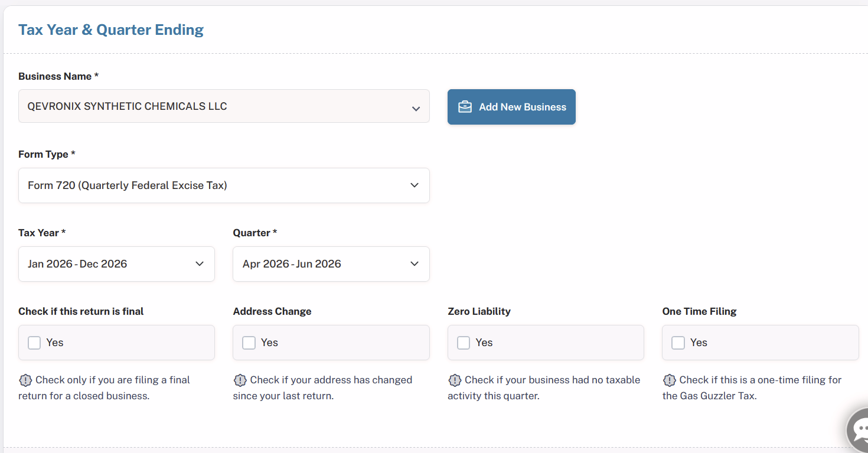Enable the Zero Liability Yes checkbox

(464, 343)
